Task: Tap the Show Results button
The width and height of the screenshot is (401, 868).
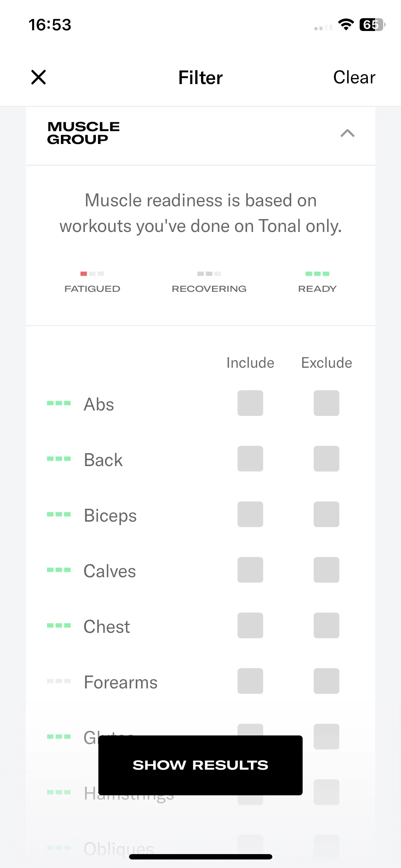Action: click(200, 765)
